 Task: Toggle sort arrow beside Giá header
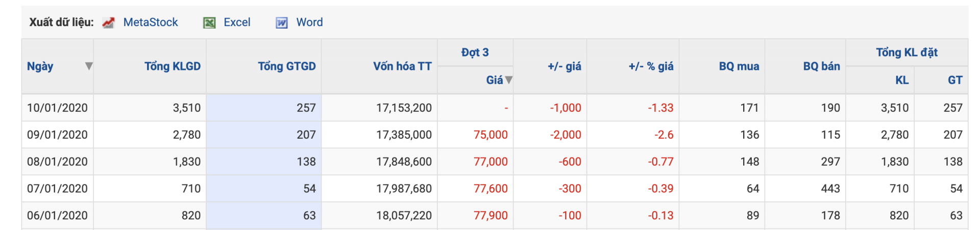pyautogui.click(x=509, y=80)
